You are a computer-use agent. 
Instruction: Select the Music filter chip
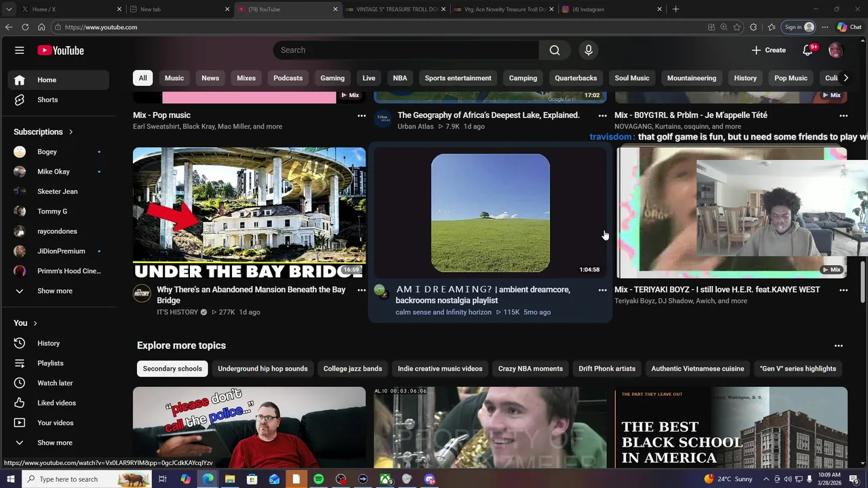pos(174,78)
